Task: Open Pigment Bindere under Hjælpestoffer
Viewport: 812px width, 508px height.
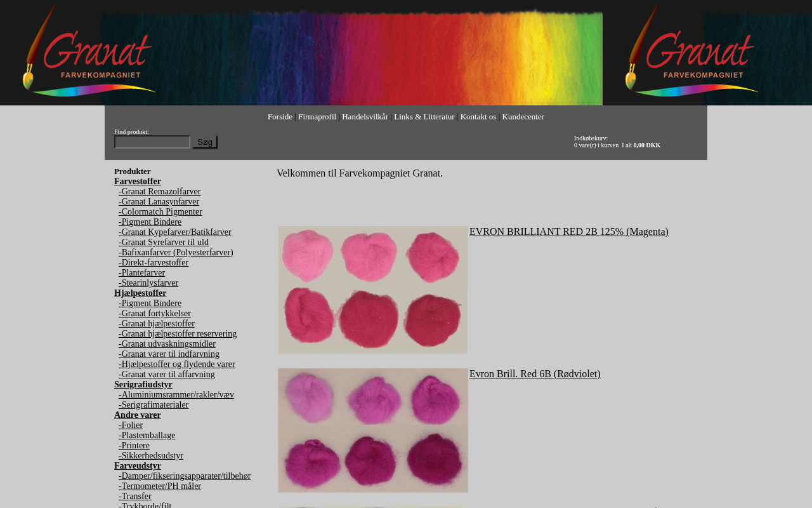Action: [150, 304]
